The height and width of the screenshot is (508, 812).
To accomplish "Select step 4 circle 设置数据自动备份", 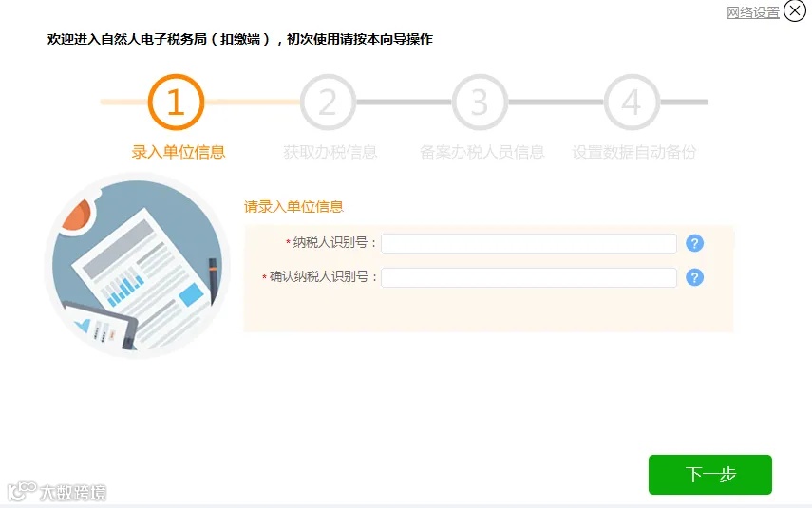I will coord(632,102).
